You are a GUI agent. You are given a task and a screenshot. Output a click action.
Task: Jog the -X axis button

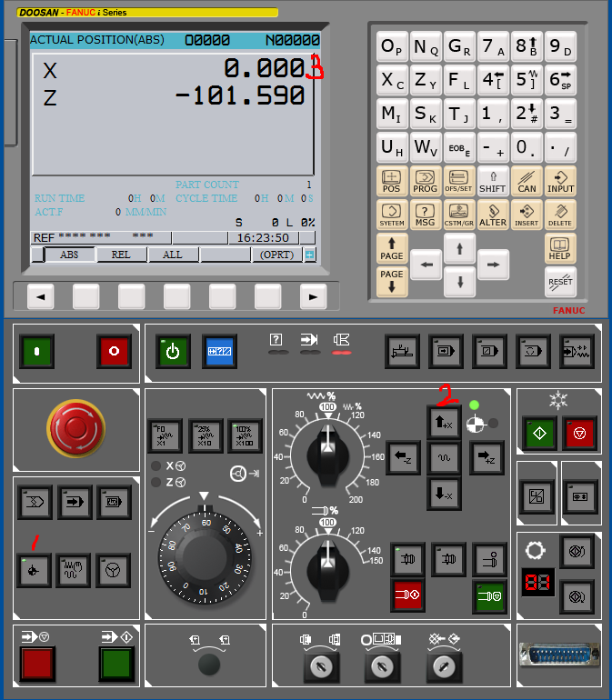444,494
